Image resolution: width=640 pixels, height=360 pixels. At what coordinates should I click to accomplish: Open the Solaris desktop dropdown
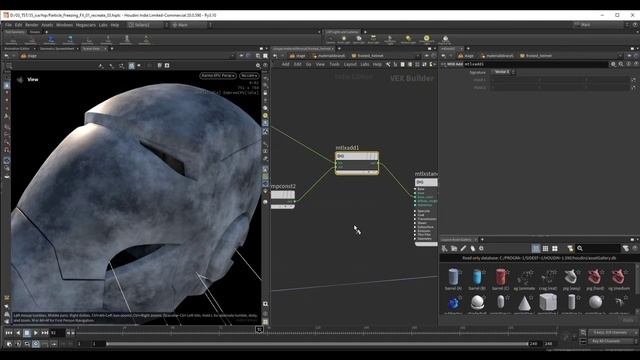click(x=147, y=25)
